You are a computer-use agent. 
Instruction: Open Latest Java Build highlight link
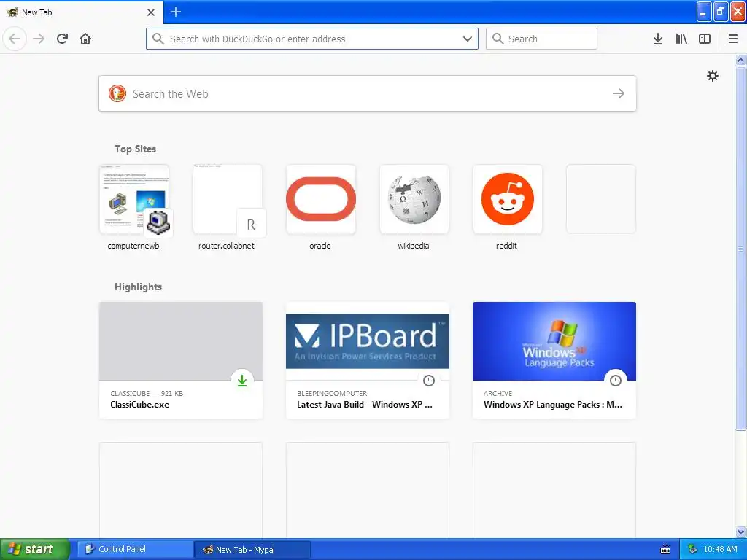365,404
